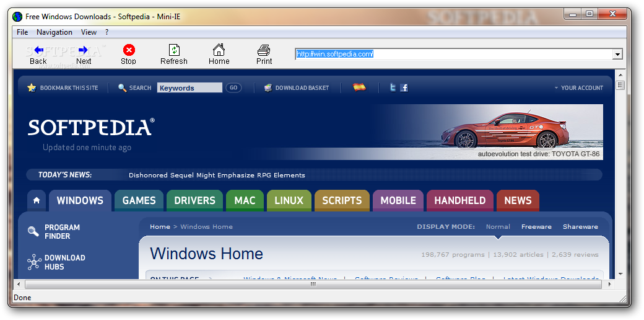Switch to the DRIVERS tab
This screenshot has height=320, width=644.
[194, 200]
